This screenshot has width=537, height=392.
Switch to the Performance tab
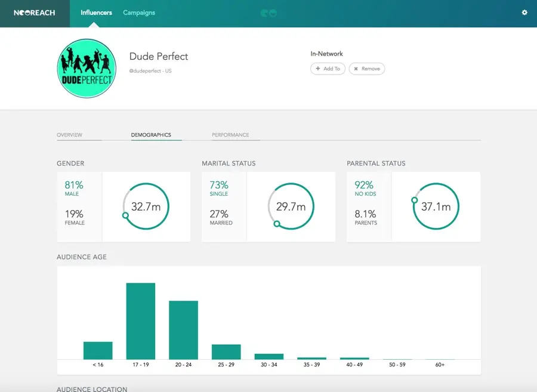(230, 135)
